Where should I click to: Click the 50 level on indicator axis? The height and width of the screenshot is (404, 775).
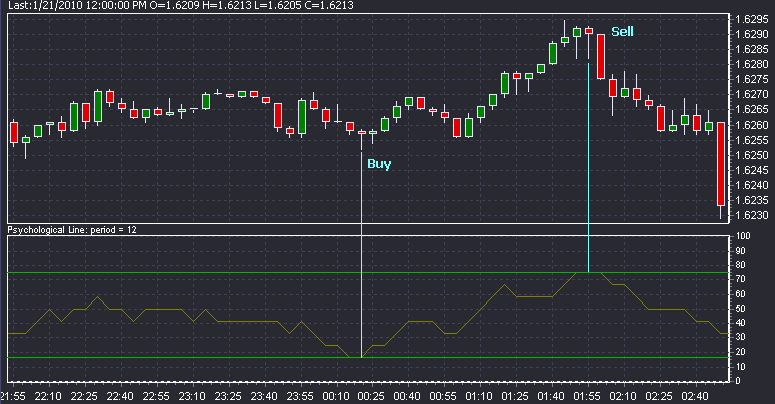[x=740, y=309]
